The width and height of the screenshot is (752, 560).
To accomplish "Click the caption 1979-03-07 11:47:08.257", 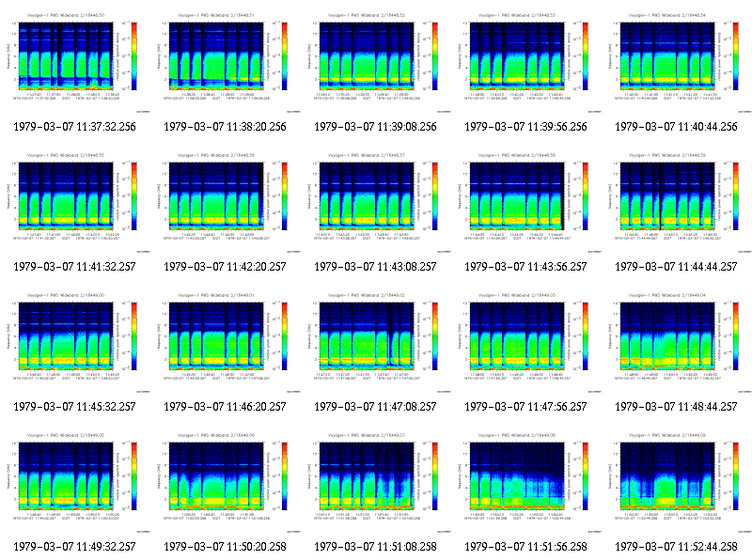I will pyautogui.click(x=375, y=407).
